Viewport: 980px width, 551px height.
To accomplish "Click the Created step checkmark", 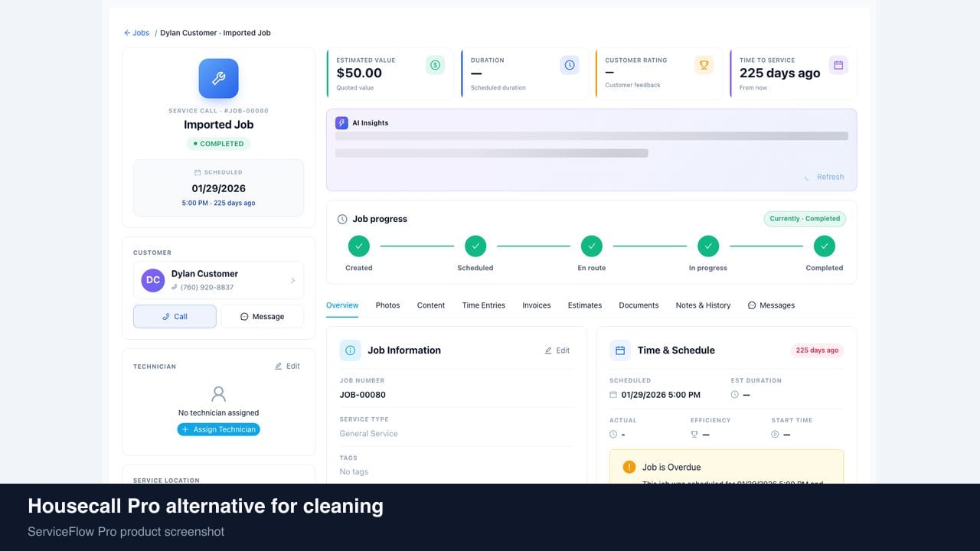I will (x=359, y=246).
